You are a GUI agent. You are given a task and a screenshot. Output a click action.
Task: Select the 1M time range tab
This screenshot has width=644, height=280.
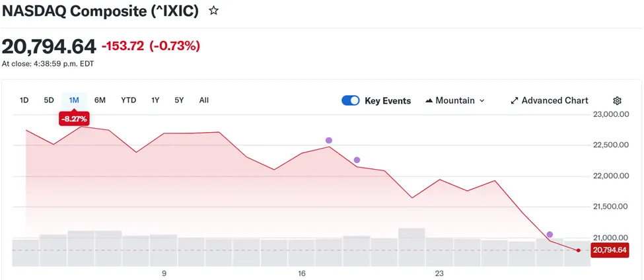[x=74, y=100]
